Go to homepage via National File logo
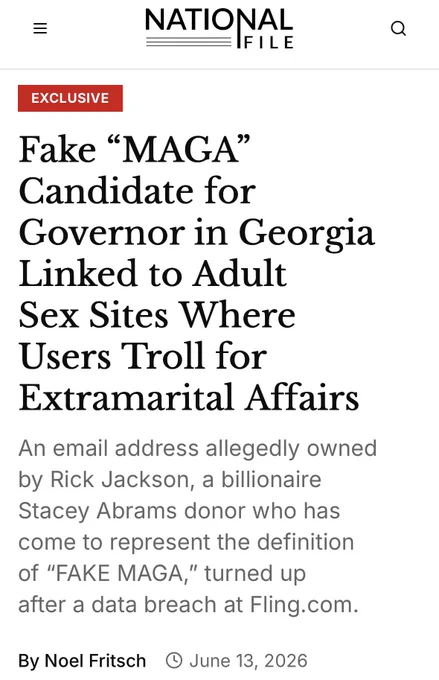This screenshot has width=439, height=680. [x=220, y=28]
